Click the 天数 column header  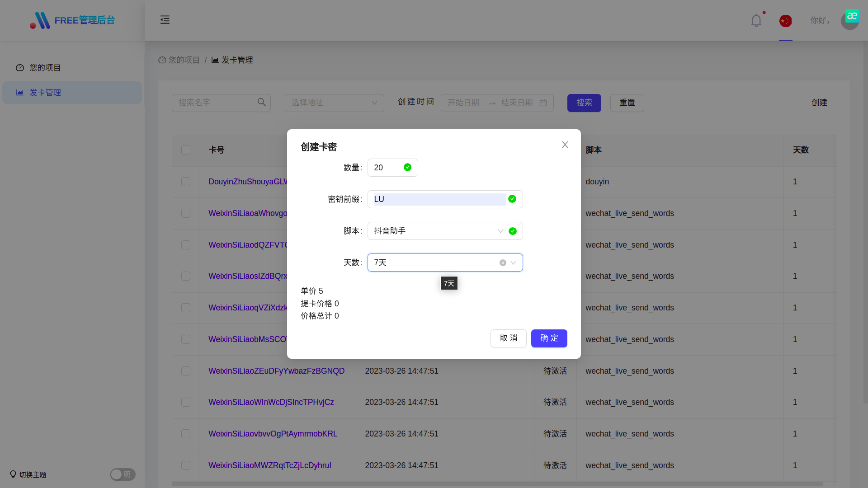point(801,150)
